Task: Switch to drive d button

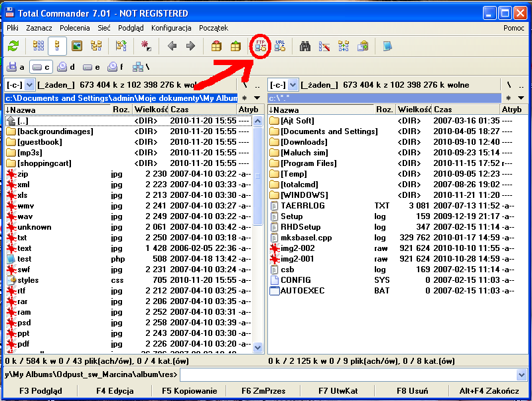Action: pyautogui.click(x=66, y=67)
